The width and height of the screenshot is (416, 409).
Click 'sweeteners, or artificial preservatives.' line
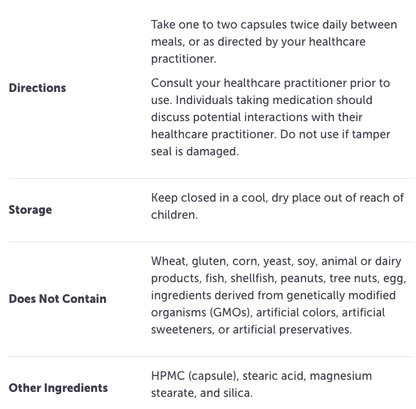click(x=252, y=330)
